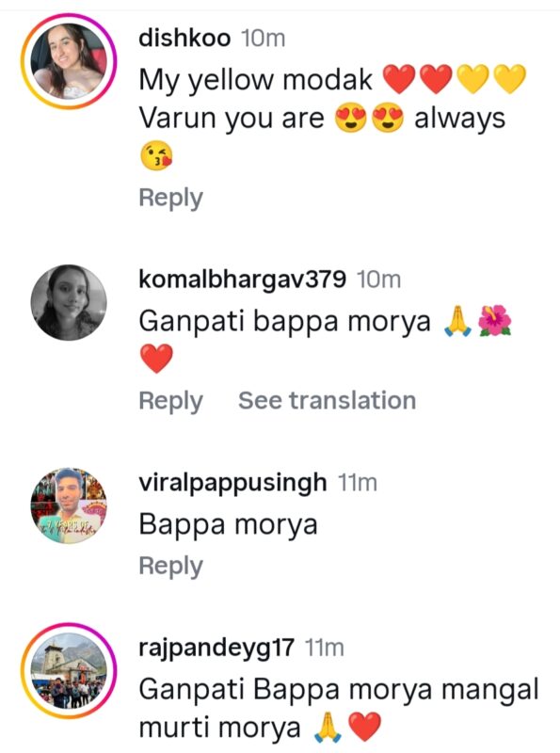Open viralpappusingh's profile picture
This screenshot has height=753, width=560.
click(x=69, y=505)
